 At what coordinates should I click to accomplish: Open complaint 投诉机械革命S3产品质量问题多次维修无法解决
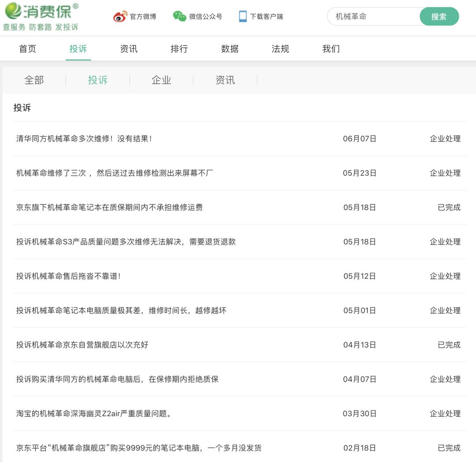[126, 241]
